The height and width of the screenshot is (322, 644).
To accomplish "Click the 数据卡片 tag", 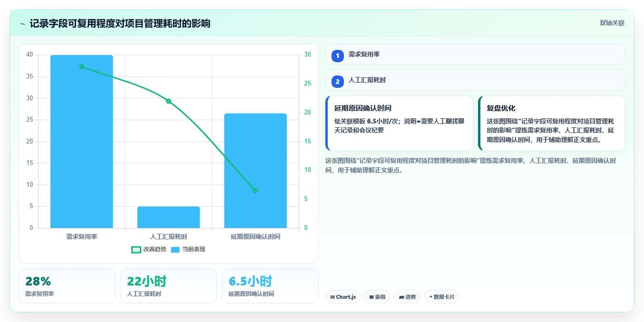I will (442, 297).
